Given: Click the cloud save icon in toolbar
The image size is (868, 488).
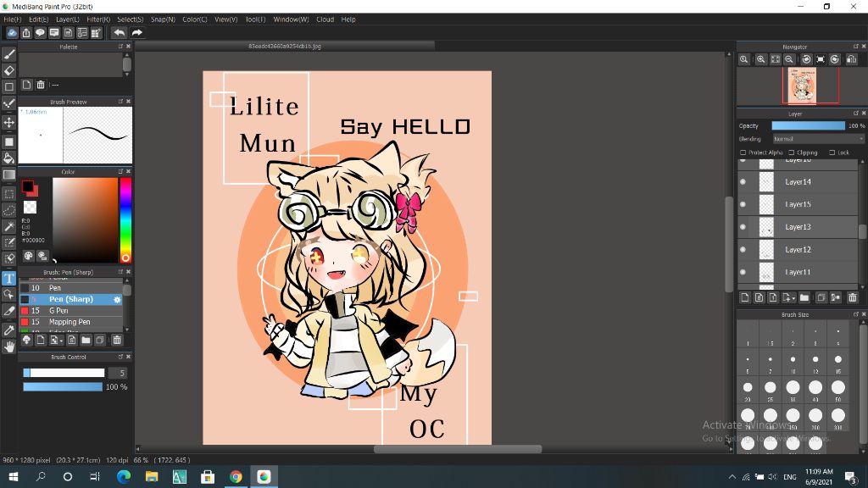Looking at the screenshot, I should (x=12, y=33).
